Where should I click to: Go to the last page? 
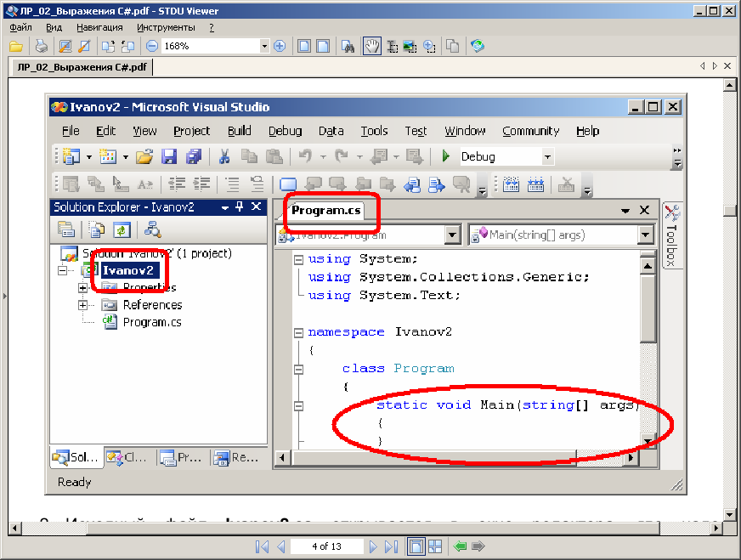pyautogui.click(x=391, y=546)
